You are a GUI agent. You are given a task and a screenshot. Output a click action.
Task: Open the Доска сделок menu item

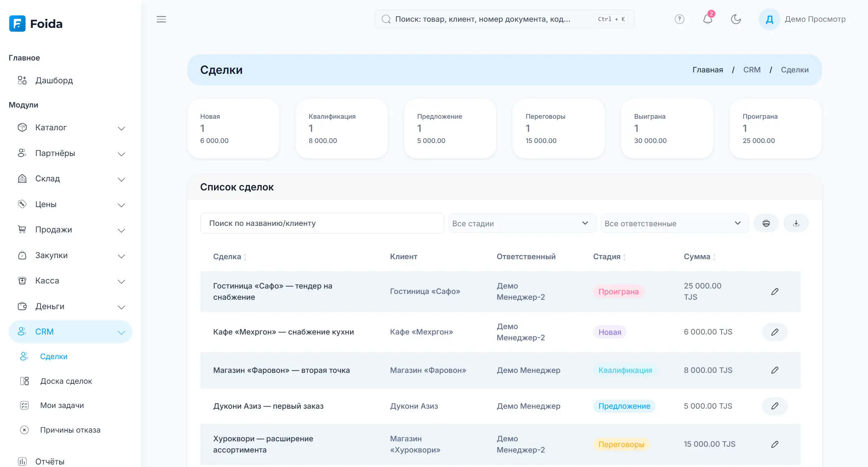pyautogui.click(x=66, y=381)
